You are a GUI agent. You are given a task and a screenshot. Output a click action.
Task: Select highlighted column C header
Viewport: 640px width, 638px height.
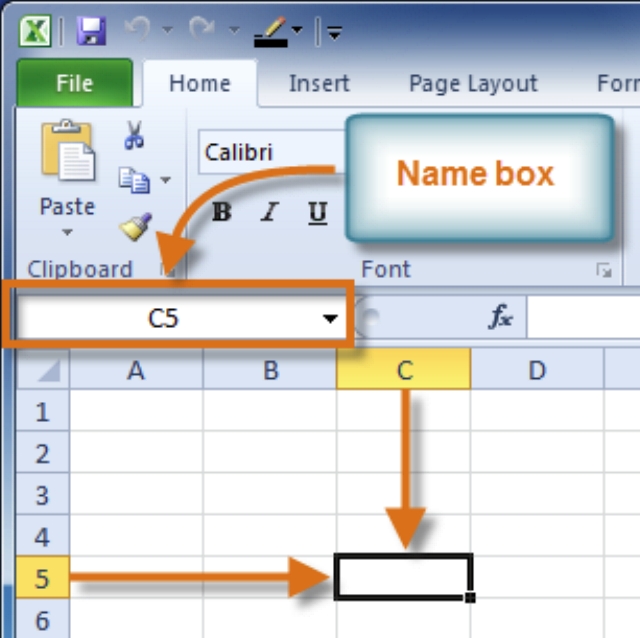(404, 370)
